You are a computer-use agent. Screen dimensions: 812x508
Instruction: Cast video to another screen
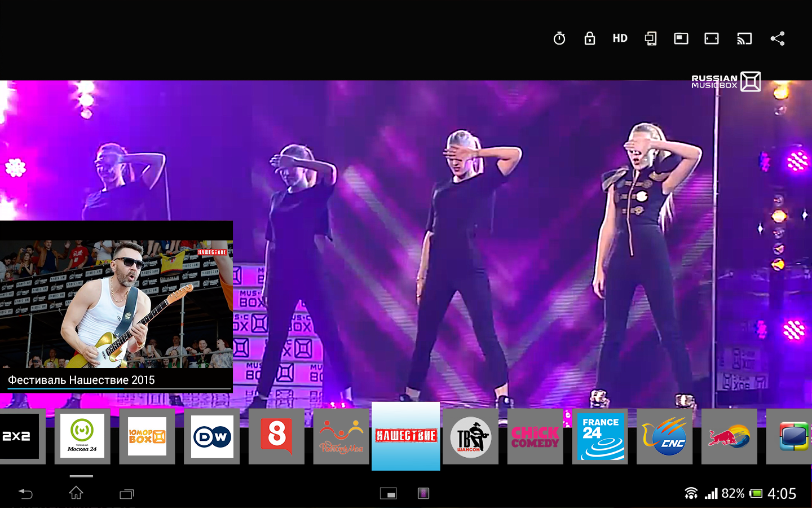pos(744,38)
